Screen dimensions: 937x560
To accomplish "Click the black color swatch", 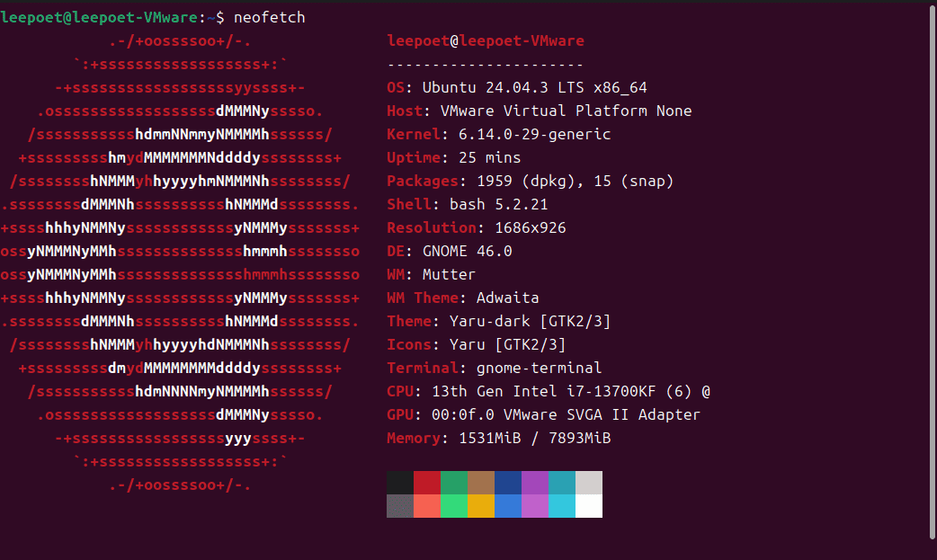I will 400,483.
